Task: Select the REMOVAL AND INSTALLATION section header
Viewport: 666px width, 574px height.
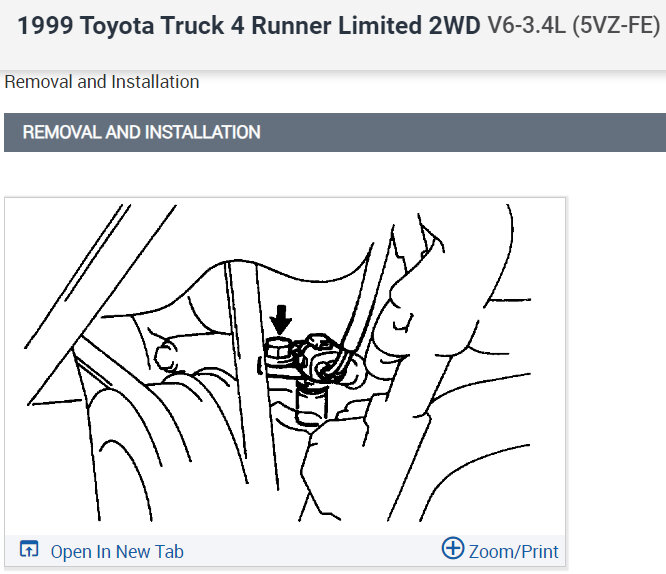Action: [x=335, y=132]
